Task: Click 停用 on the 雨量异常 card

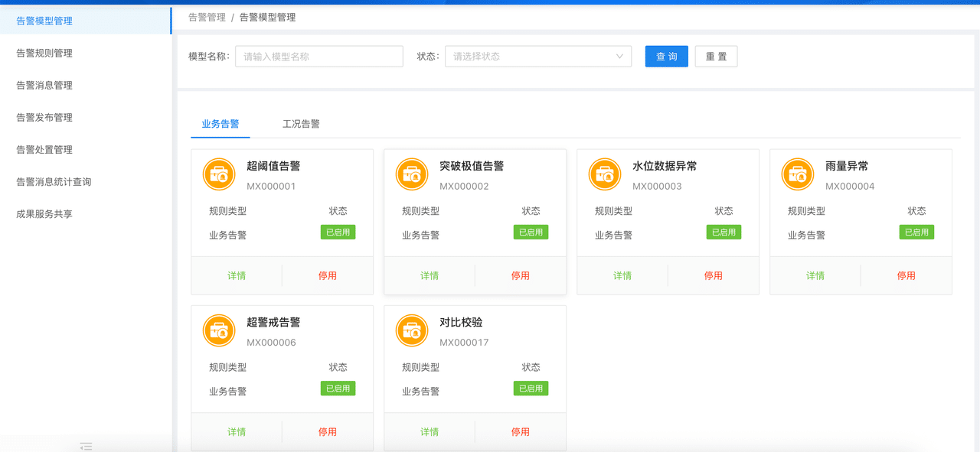Action: (x=906, y=275)
